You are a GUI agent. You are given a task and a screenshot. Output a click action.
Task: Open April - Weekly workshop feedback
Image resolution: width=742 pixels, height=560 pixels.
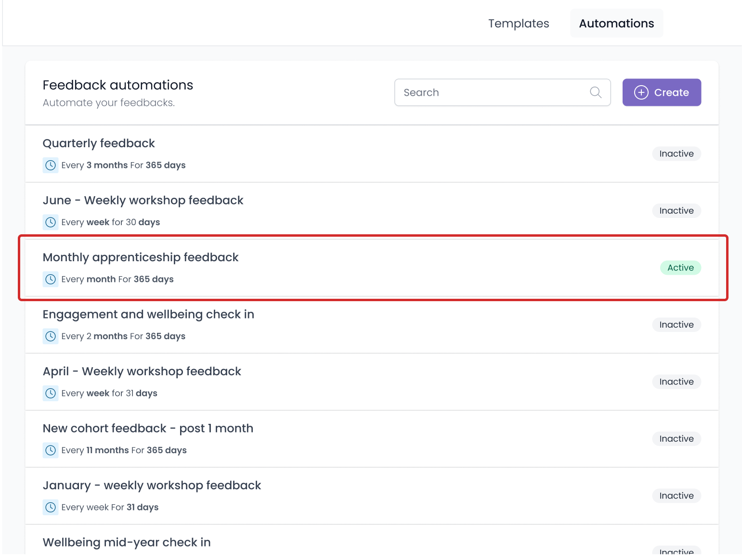click(x=142, y=371)
